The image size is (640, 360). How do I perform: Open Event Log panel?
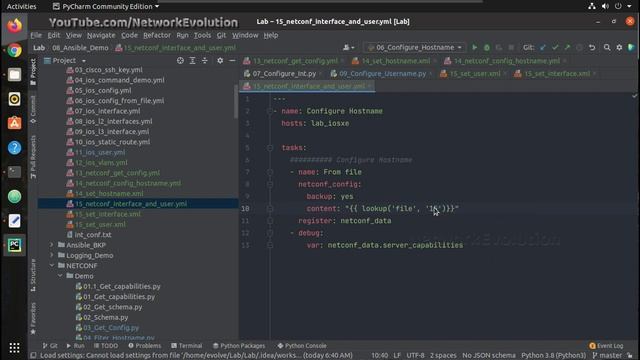[x=606, y=346]
